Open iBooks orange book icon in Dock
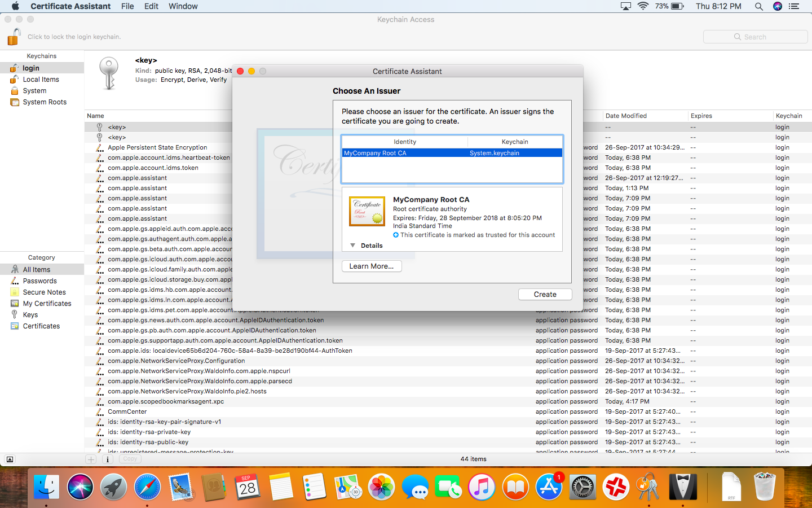This screenshot has width=812, height=508. 516,487
